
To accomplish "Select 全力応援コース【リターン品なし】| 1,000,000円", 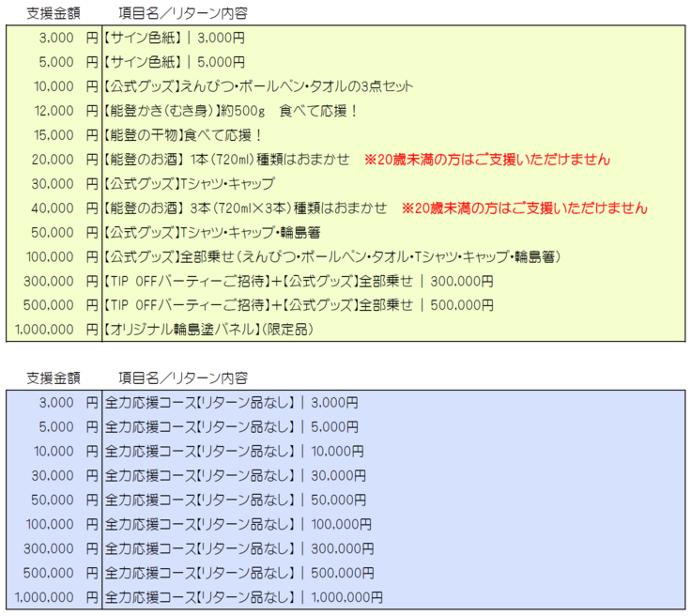I will coord(243,597).
